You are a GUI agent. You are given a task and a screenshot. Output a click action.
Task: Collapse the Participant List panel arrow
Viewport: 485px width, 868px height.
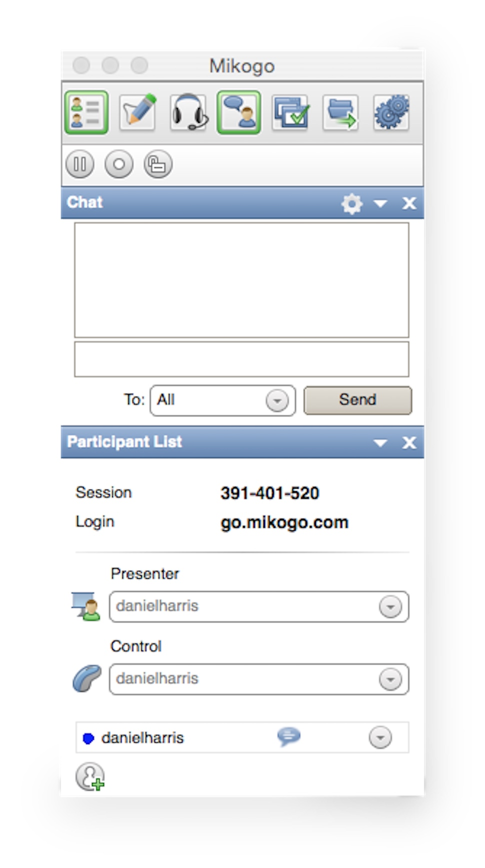point(380,443)
